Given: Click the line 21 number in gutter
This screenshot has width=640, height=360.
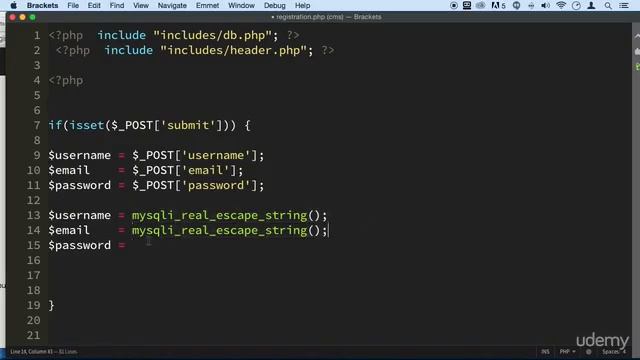Looking at the screenshot, I should pyautogui.click(x=34, y=336).
